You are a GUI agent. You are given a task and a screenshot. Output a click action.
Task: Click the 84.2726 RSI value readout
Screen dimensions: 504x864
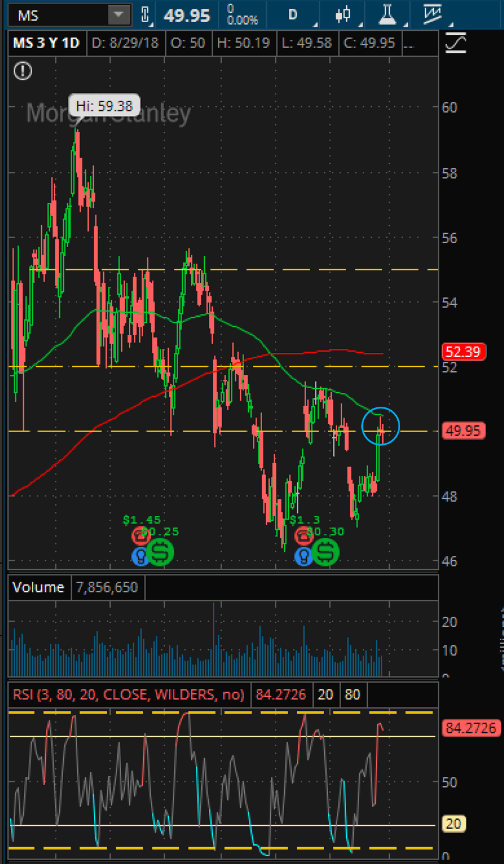click(x=281, y=695)
